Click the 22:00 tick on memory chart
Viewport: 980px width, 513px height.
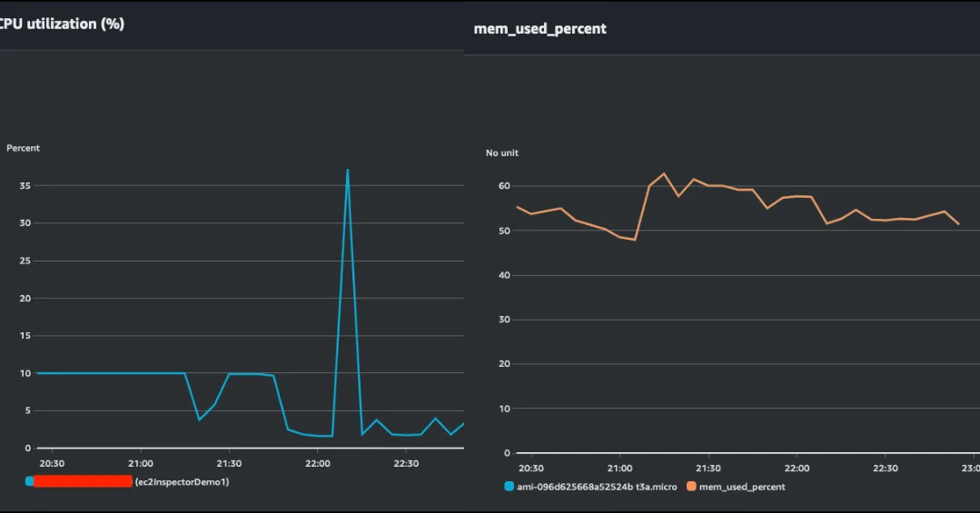pos(797,468)
